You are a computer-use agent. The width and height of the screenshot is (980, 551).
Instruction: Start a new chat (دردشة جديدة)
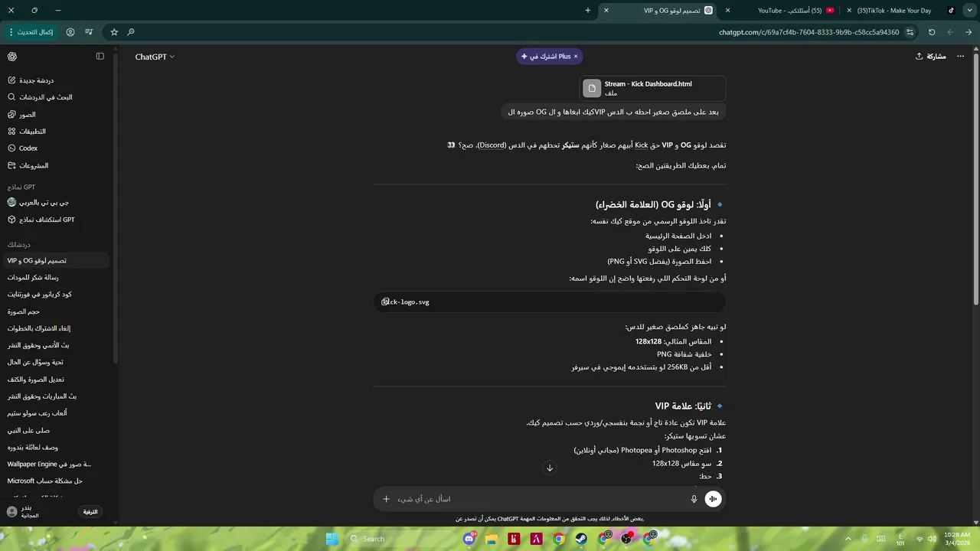57,80
